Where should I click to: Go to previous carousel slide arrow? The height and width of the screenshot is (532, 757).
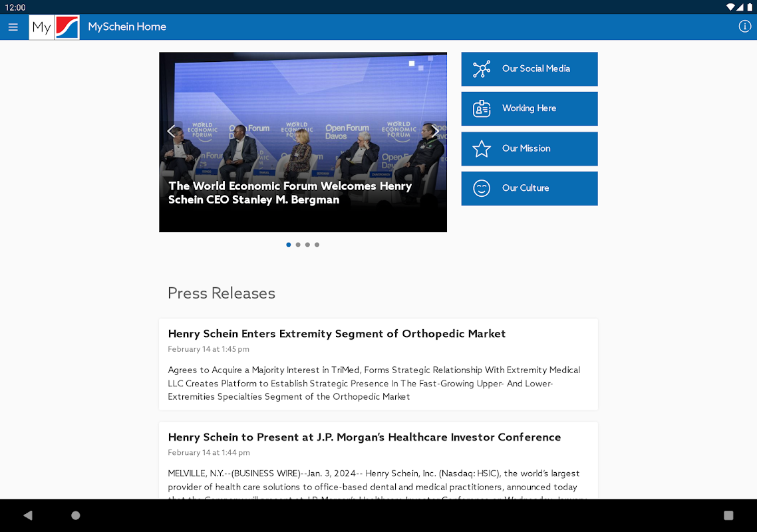click(x=171, y=131)
